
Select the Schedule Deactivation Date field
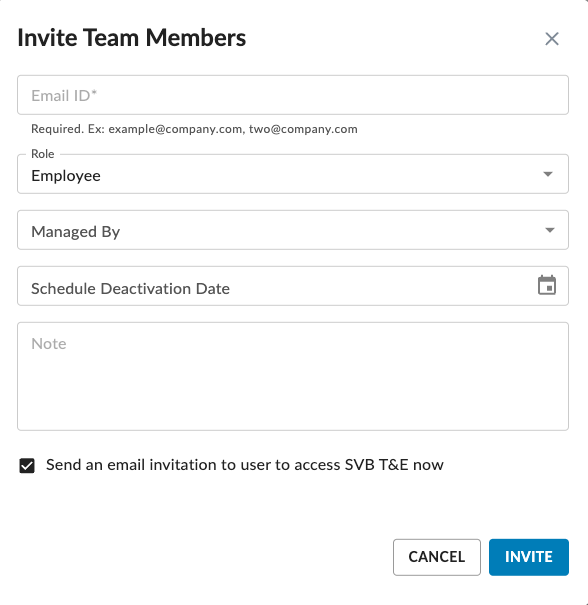pos(293,286)
